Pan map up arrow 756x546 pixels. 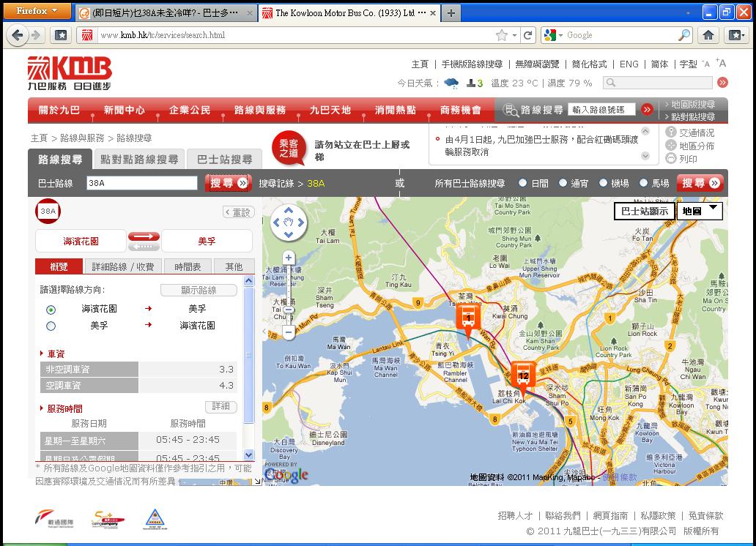pyautogui.click(x=289, y=211)
